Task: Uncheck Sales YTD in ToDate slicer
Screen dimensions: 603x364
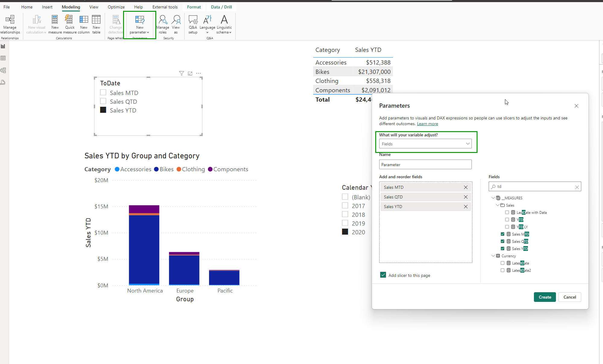Action: [x=103, y=110]
